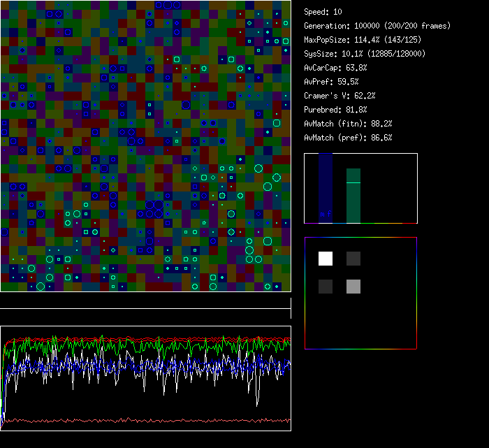Click the SysSize statistic line
The width and height of the screenshot is (489, 448).
click(x=364, y=54)
